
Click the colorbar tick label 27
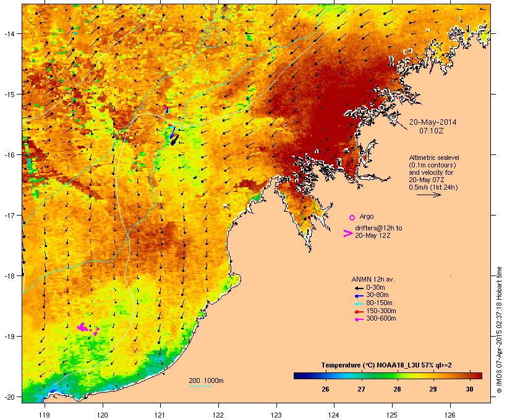point(361,389)
